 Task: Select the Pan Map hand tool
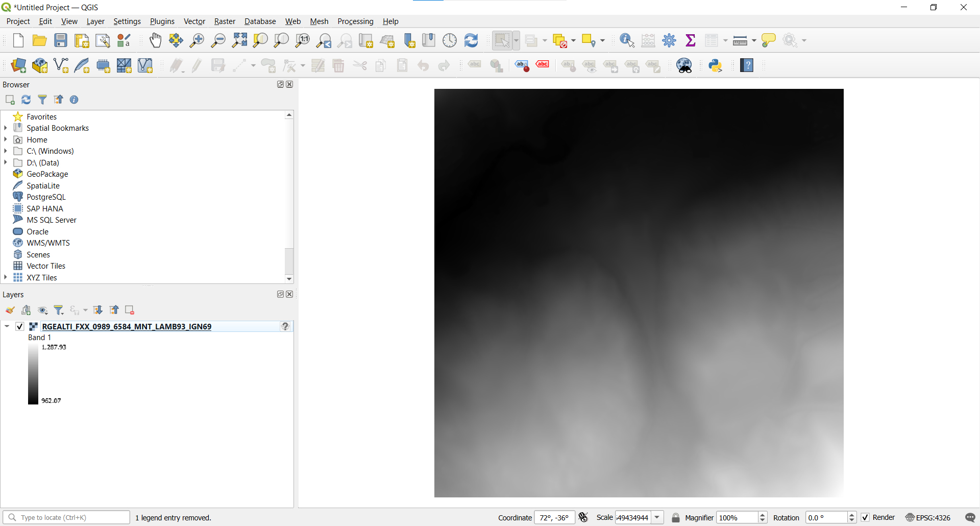155,40
